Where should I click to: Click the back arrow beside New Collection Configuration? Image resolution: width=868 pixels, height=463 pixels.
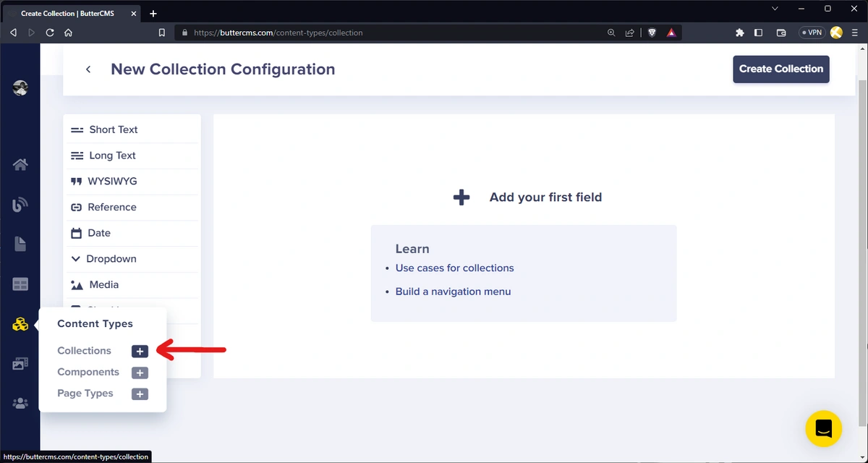tap(88, 69)
